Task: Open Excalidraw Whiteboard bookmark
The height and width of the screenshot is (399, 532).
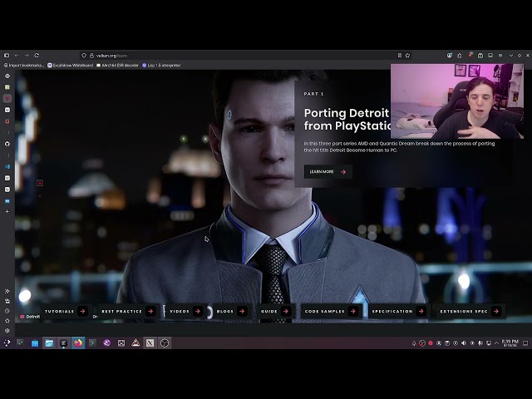Action: tap(70, 65)
